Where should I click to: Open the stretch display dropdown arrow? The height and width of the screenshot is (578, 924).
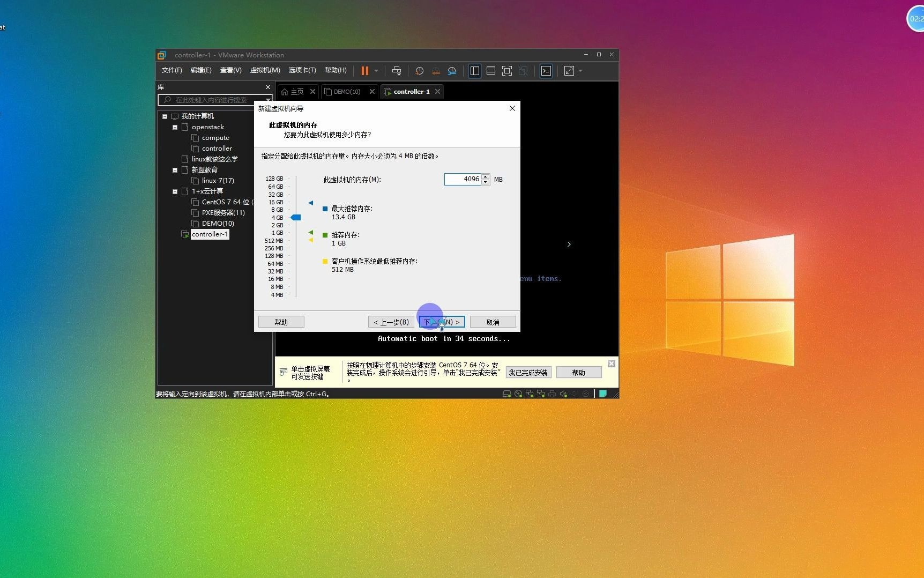coord(580,71)
